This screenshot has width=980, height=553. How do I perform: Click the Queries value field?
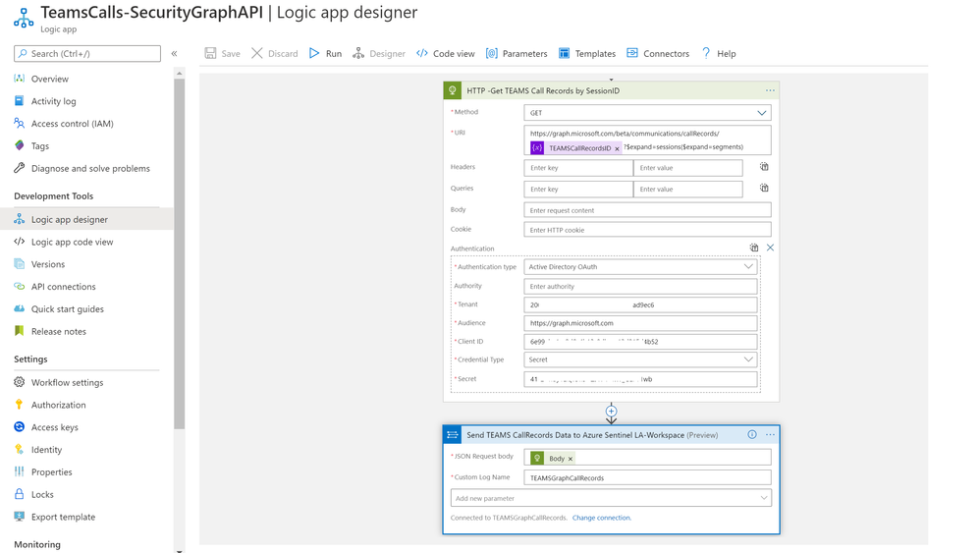pyautogui.click(x=688, y=190)
